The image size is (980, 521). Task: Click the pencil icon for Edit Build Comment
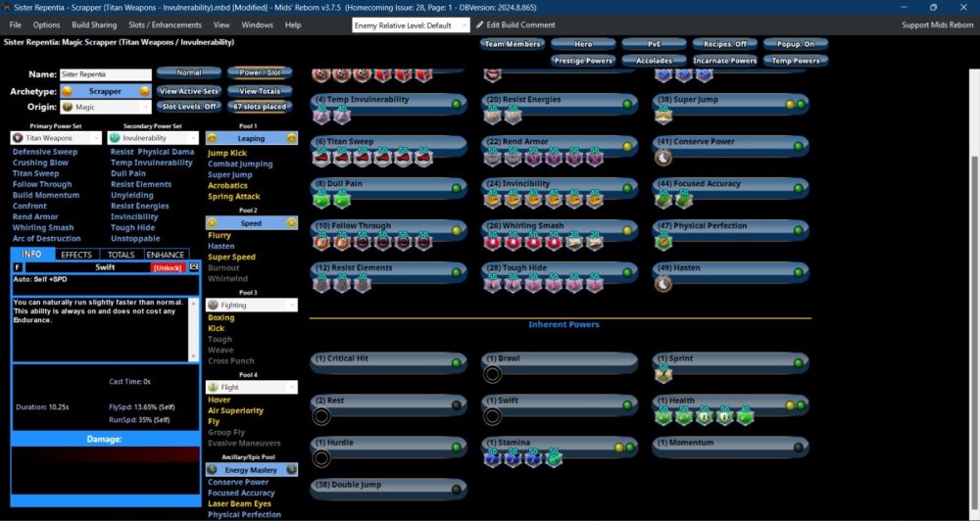[x=479, y=24]
